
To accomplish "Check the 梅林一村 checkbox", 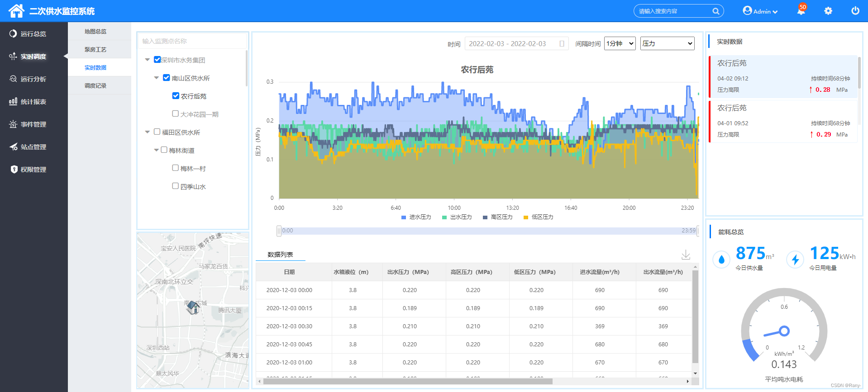I will (x=175, y=168).
